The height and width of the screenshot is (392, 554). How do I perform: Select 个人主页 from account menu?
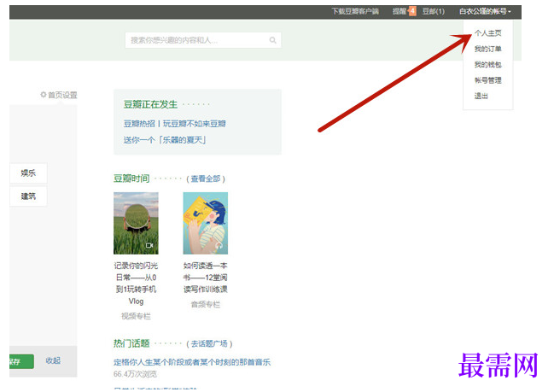[487, 33]
